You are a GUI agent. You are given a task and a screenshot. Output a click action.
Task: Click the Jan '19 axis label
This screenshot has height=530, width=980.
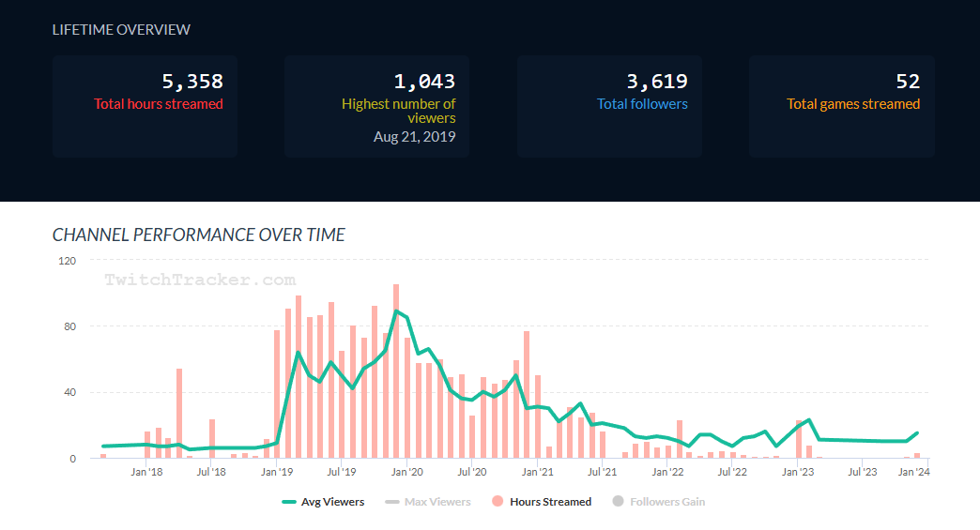(x=277, y=472)
